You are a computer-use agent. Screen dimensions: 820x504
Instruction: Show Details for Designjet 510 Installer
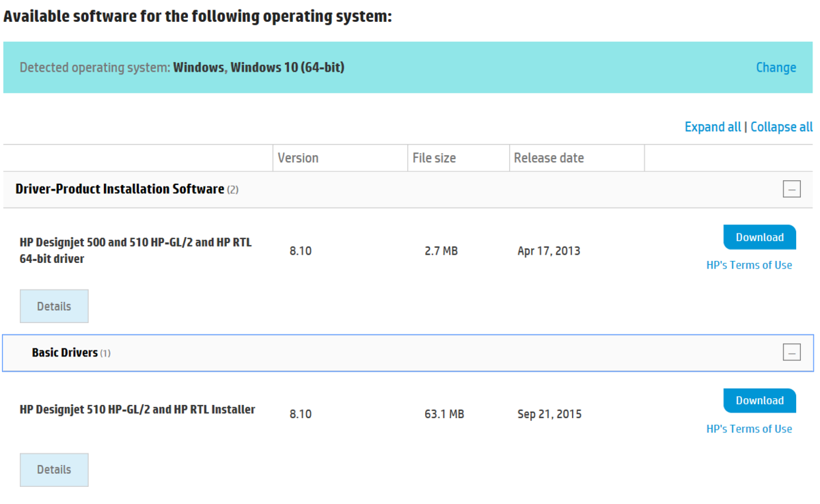tap(54, 470)
